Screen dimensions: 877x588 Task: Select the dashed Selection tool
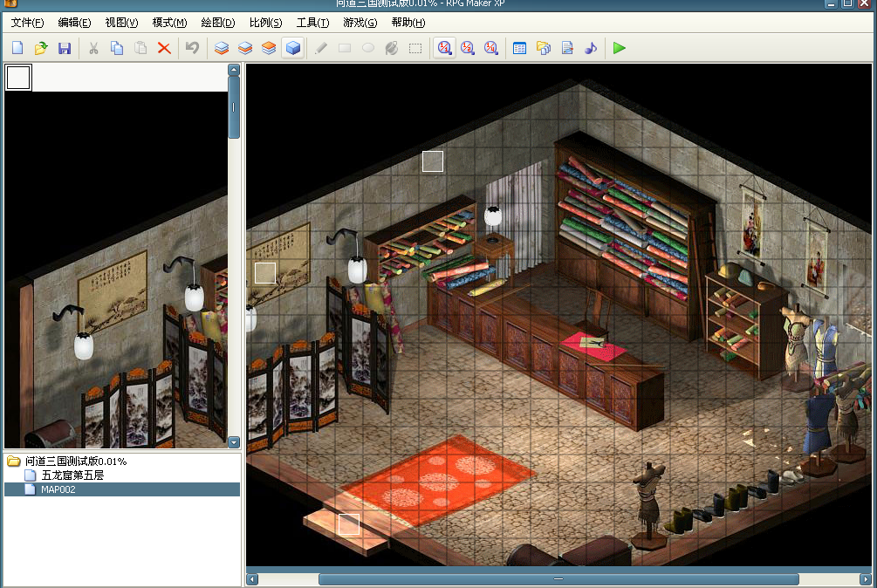pyautogui.click(x=415, y=48)
